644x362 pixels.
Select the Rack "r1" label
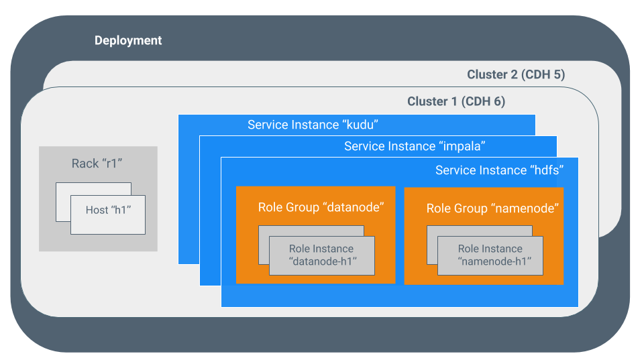97,164
